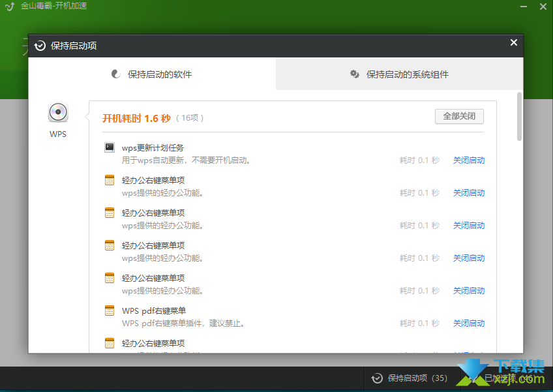This screenshot has width=553, height=392.
Task: Close the 金山毒霸 main window
Action: 543,7
